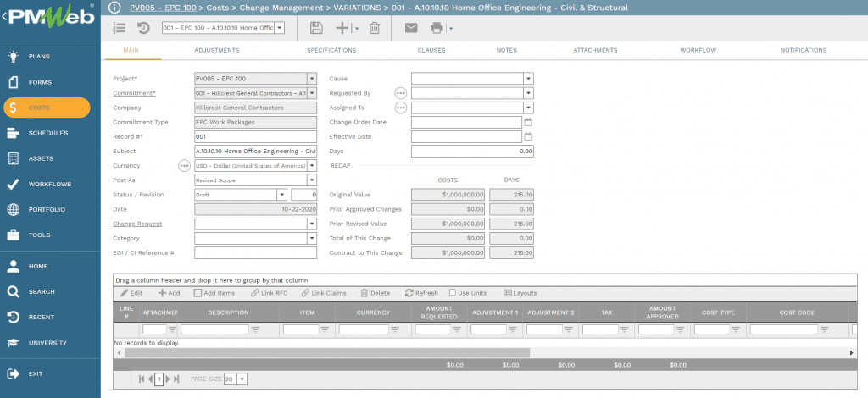
Task: Add a new record with plus icon
Action: 343,28
